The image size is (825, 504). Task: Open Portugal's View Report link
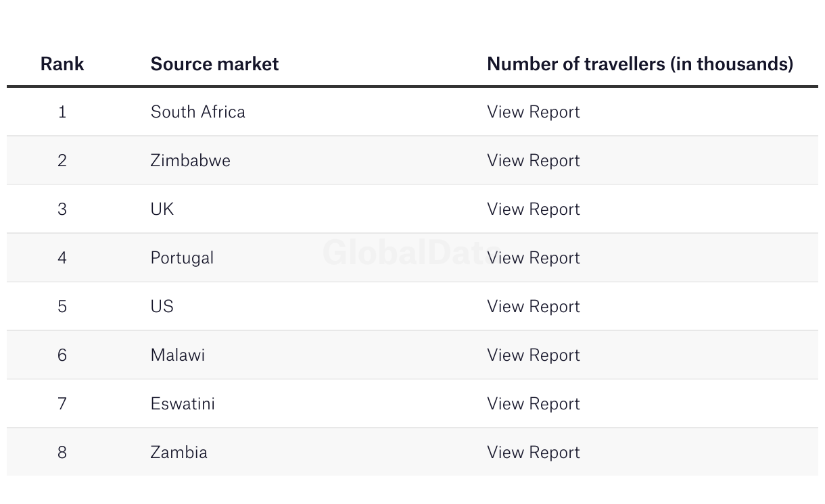[x=533, y=258]
